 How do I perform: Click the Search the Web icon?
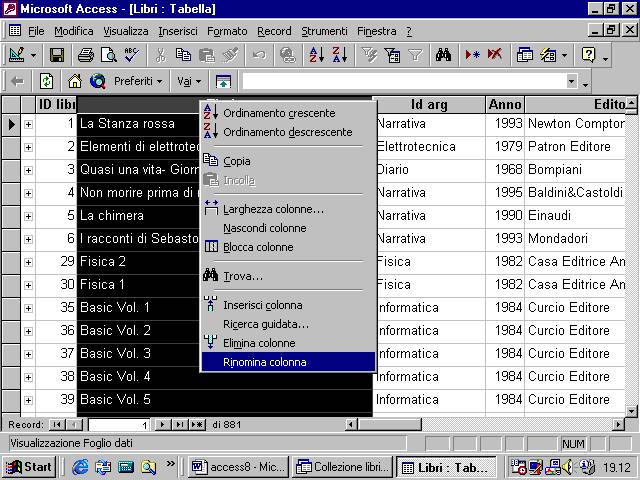click(x=98, y=81)
